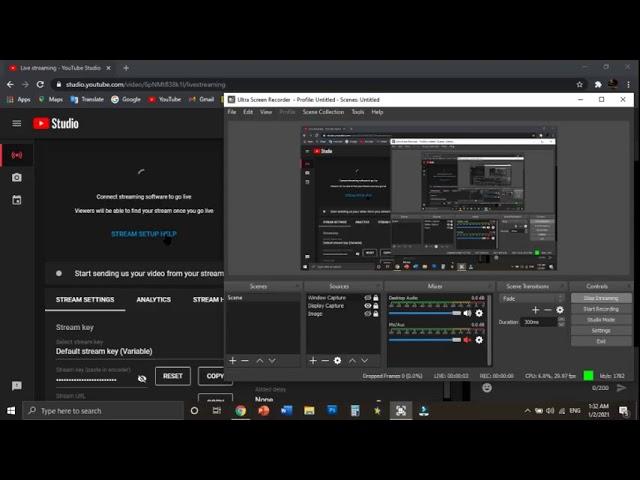Open Studio Mode
Screen dimensions: 640x480
pyautogui.click(x=601, y=320)
